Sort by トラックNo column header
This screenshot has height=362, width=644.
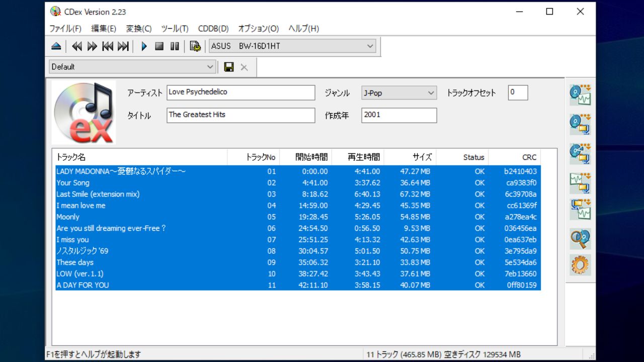pos(254,157)
